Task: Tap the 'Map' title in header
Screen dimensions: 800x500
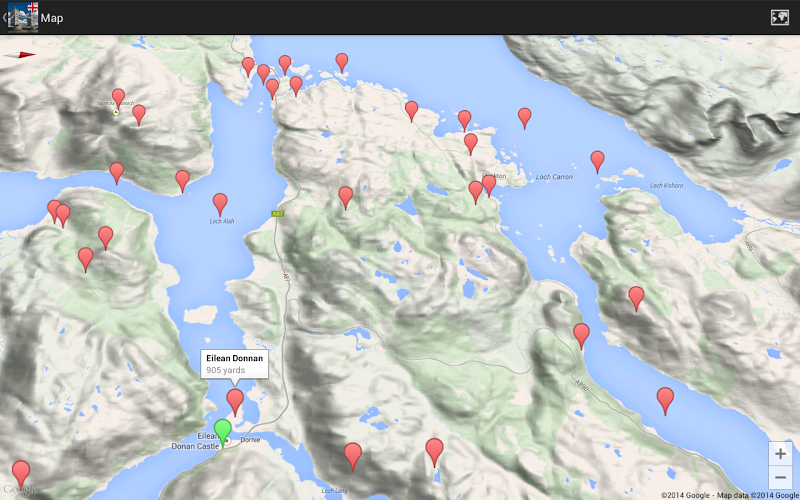Action: pyautogui.click(x=52, y=18)
